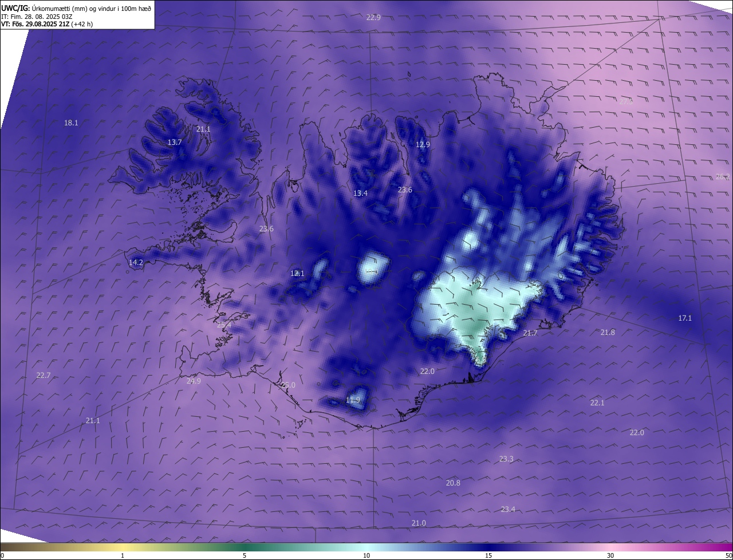733x560 pixels.
Task: Select the 13.7 value label
Action: (x=175, y=142)
